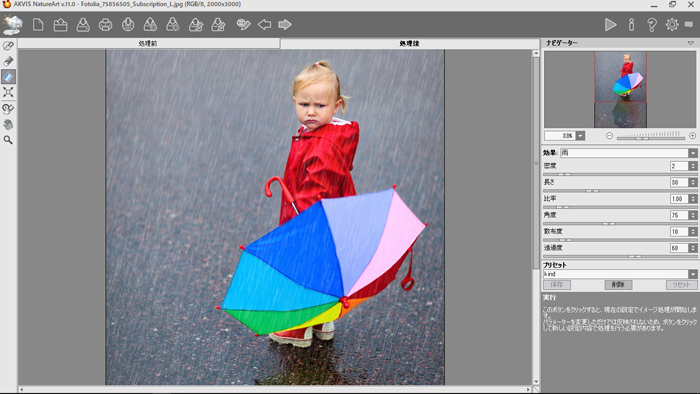Image resolution: width=700 pixels, height=394 pixels.
Task: Click the horizontal scrollbar below the image
Action: [x=276, y=390]
